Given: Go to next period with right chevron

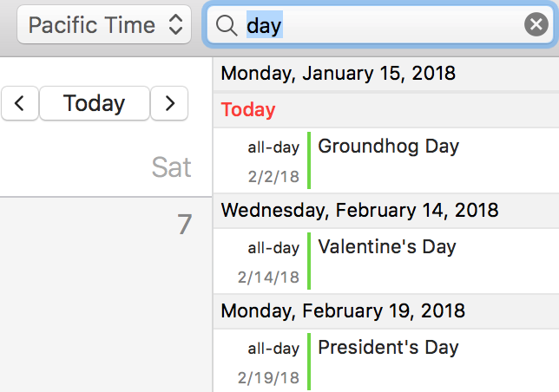Looking at the screenshot, I should click(169, 104).
